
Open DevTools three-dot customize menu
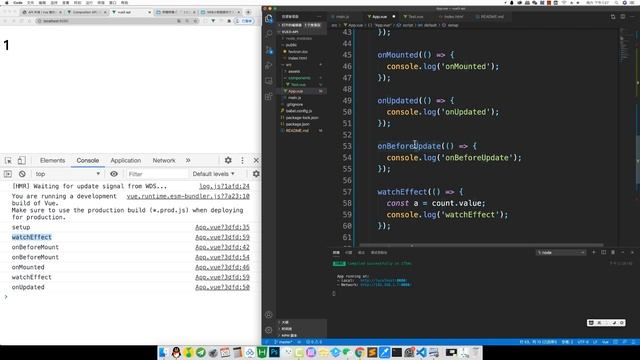(242, 160)
